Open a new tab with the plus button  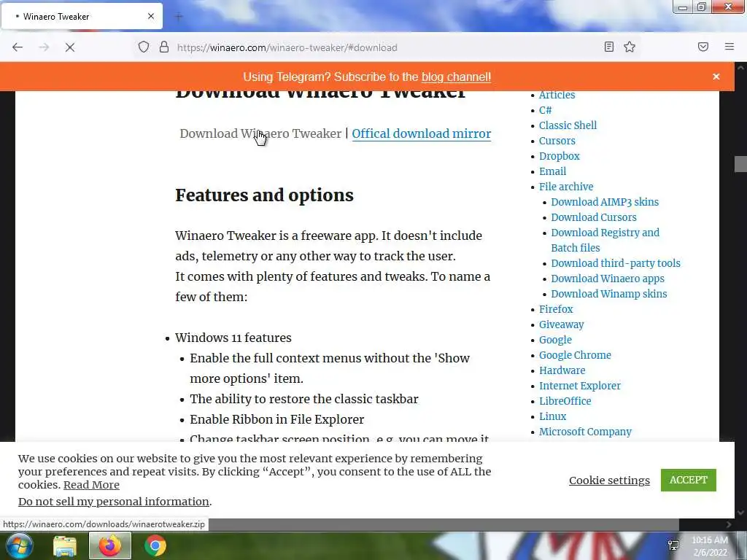point(179,17)
